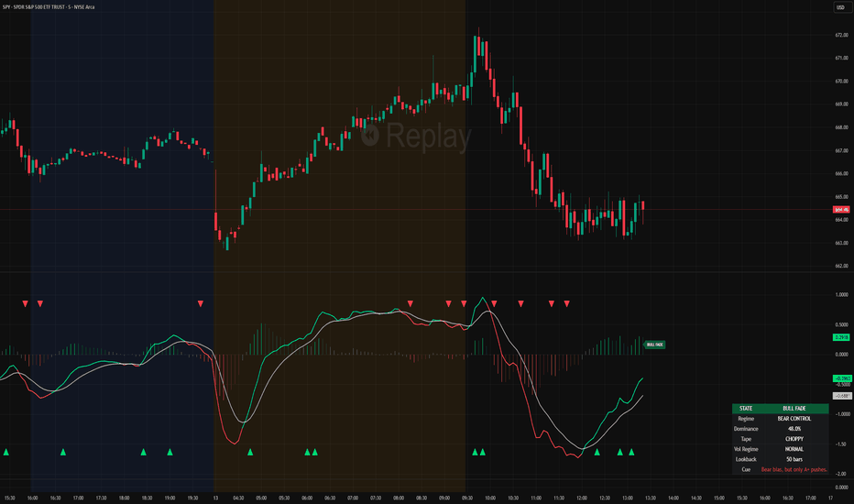The image size is (854, 504).
Task: Click the Dominance label in the table
Action: click(x=746, y=429)
